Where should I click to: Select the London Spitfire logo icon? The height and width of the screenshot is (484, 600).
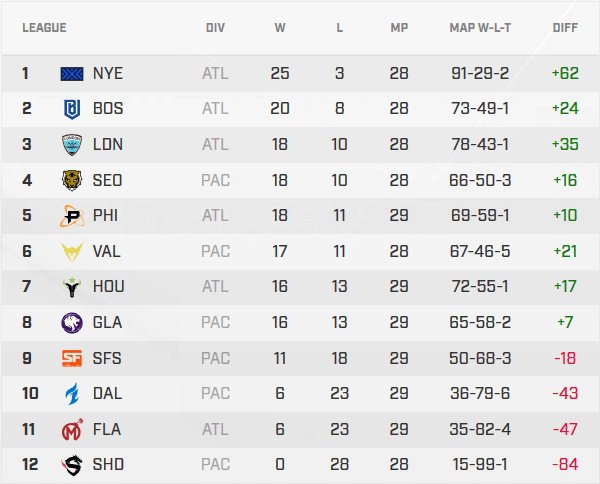pos(72,144)
